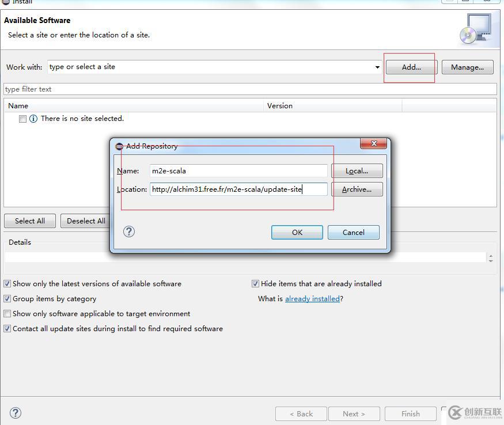Click the Version column header

click(333, 106)
